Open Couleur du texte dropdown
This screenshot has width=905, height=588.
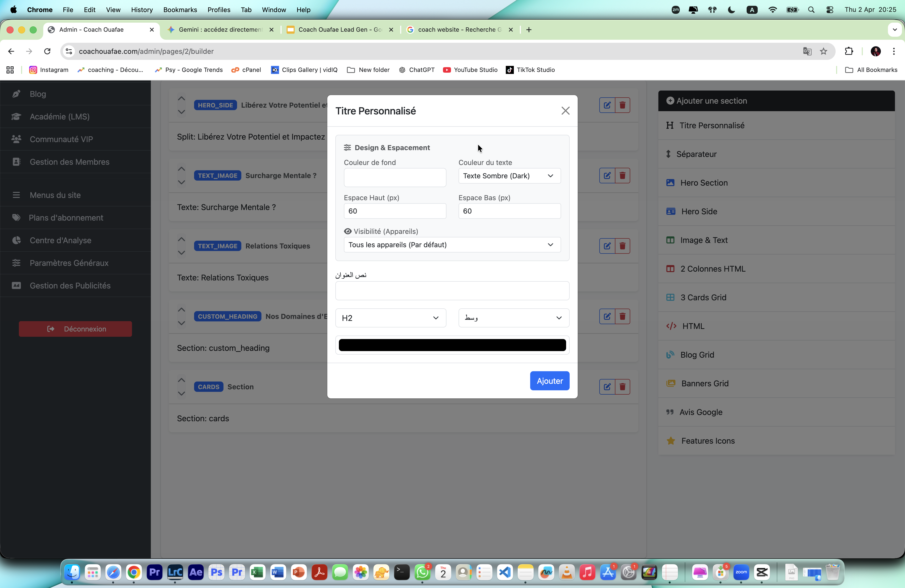[509, 176]
